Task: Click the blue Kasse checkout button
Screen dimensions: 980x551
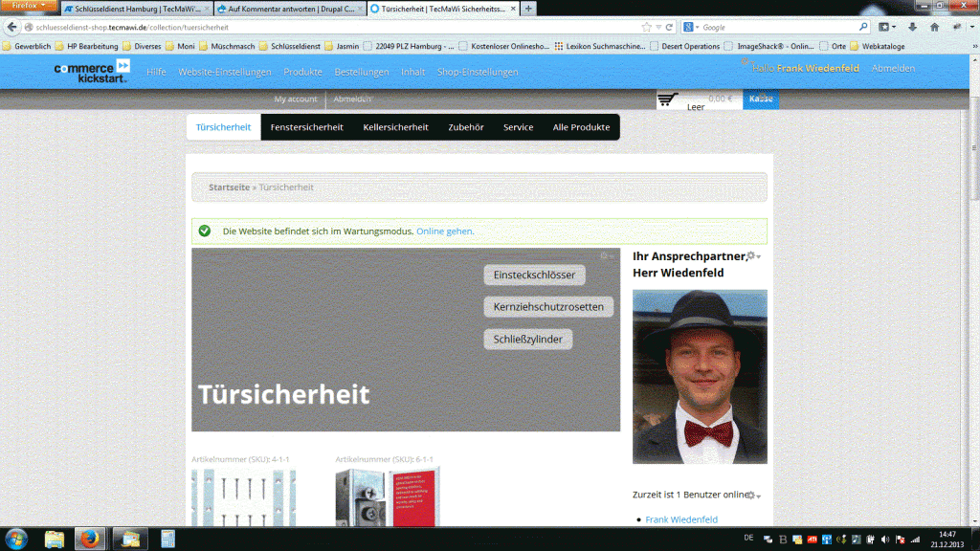Action: 761,99
